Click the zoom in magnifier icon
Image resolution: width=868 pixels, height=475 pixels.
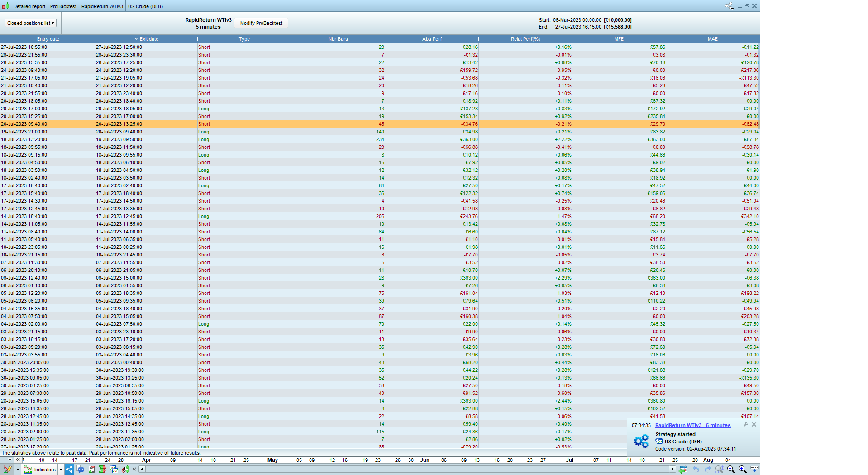[743, 469]
